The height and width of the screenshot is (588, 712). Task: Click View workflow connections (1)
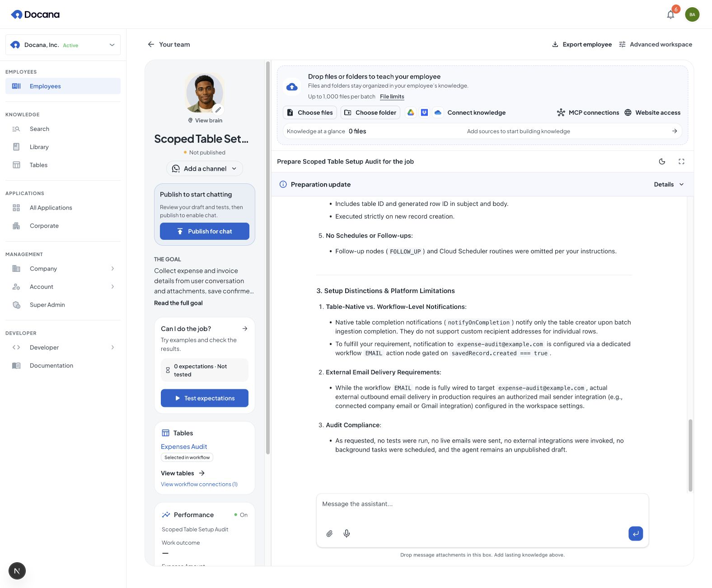click(199, 484)
